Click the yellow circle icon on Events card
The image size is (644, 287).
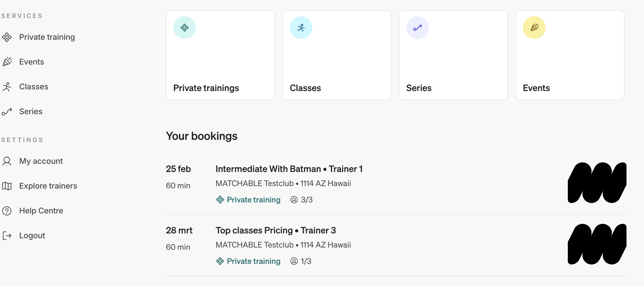coord(534,28)
